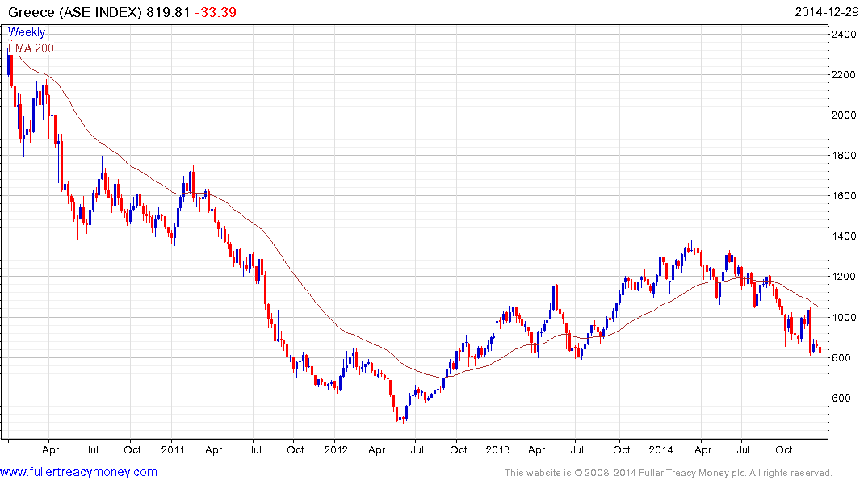Click the 1000 price axis label
This screenshot has height=484, width=868.
tap(844, 318)
